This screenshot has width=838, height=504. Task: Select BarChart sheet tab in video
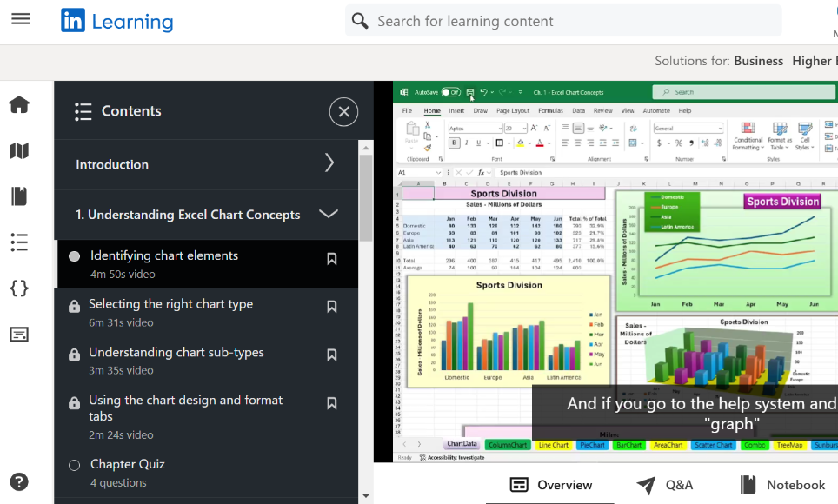pos(628,445)
